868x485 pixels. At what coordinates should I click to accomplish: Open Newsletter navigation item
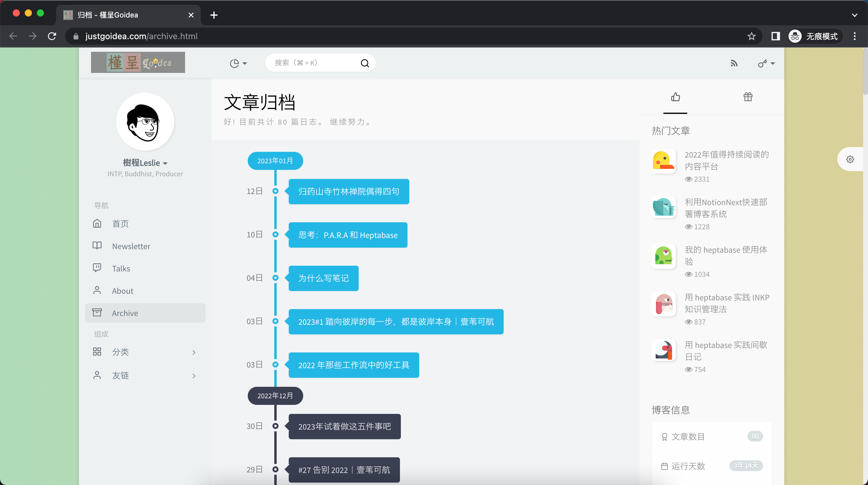tap(145, 246)
